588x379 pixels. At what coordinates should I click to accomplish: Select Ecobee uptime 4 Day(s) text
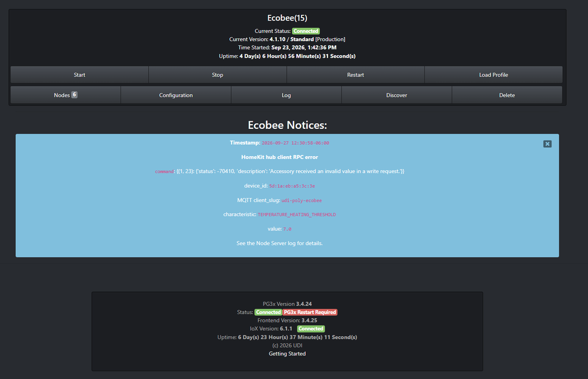click(288, 56)
